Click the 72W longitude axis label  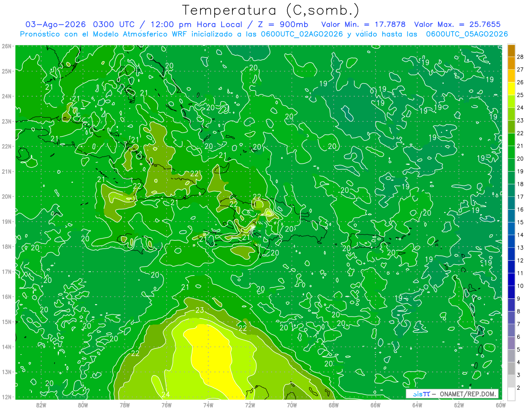click(250, 405)
